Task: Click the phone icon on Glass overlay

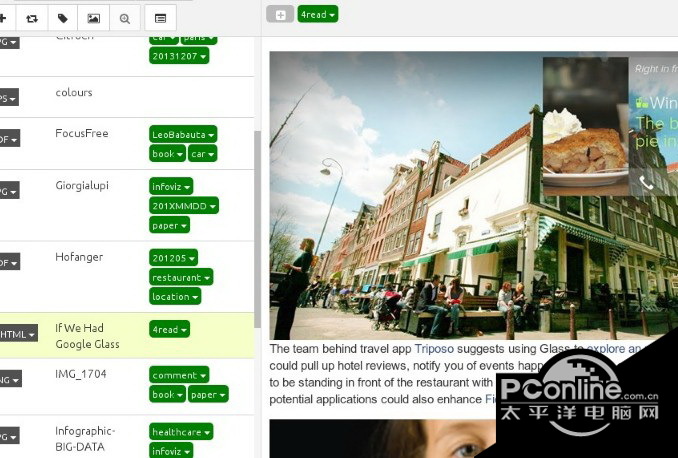Action: coord(646,183)
